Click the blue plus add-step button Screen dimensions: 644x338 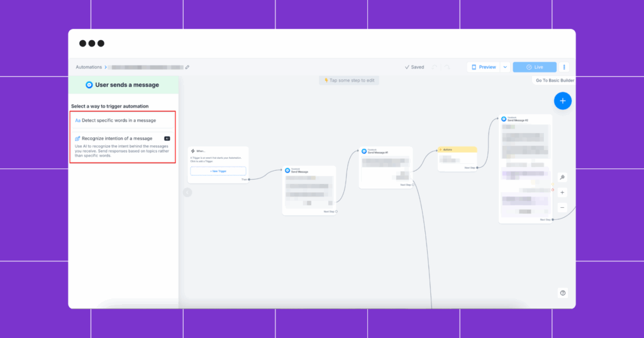tap(562, 101)
